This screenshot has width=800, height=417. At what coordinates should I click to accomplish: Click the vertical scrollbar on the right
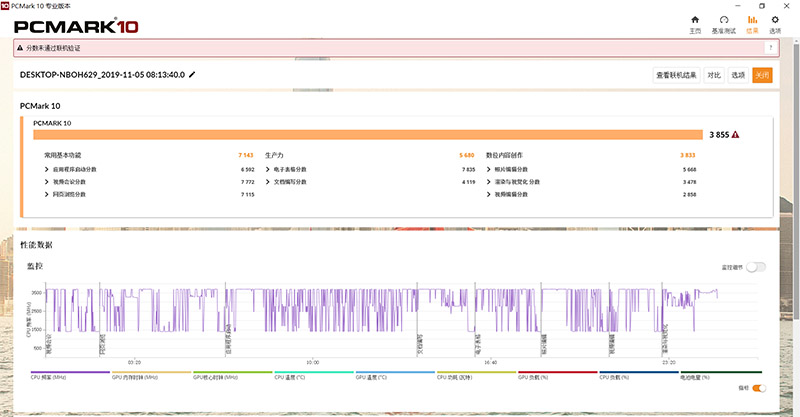(796, 184)
